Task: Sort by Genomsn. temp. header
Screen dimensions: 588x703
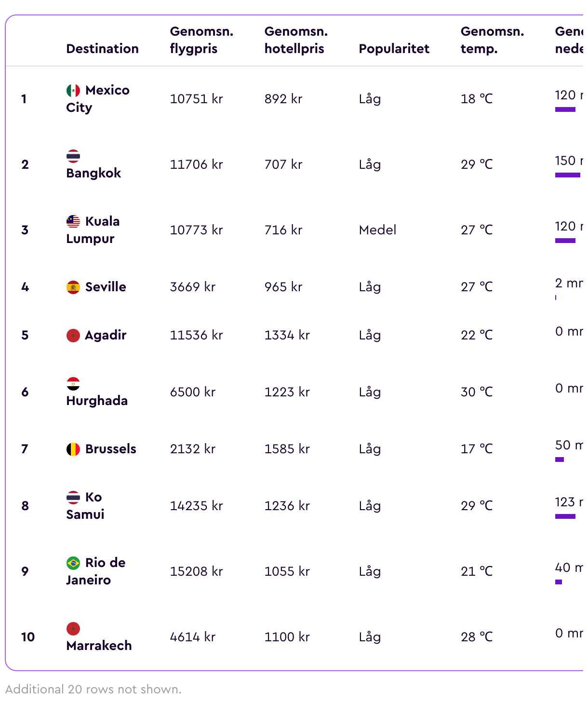Action: click(492, 40)
